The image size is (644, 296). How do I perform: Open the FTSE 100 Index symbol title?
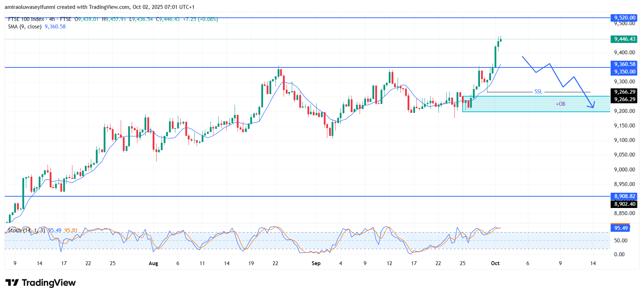click(26, 19)
